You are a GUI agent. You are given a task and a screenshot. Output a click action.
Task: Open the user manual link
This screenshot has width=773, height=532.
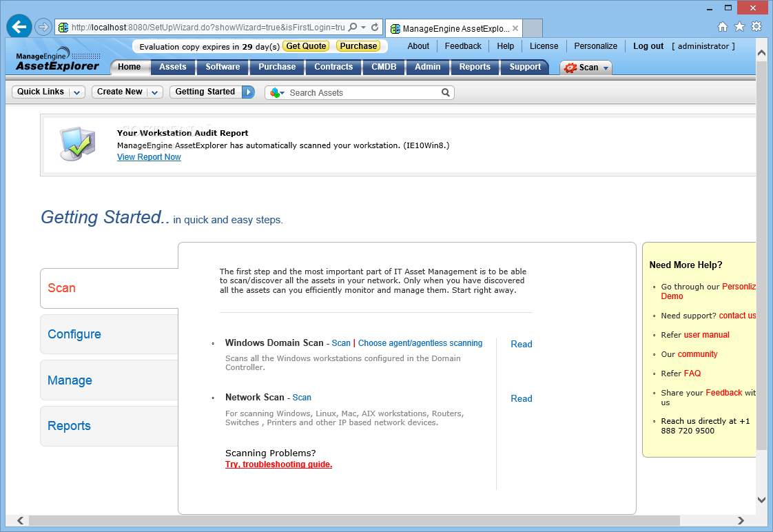706,335
